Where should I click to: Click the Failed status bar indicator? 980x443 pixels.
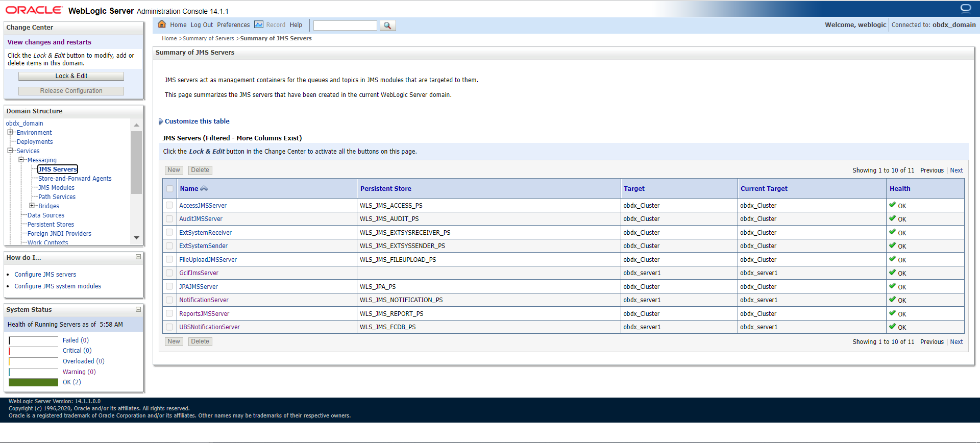34,340
